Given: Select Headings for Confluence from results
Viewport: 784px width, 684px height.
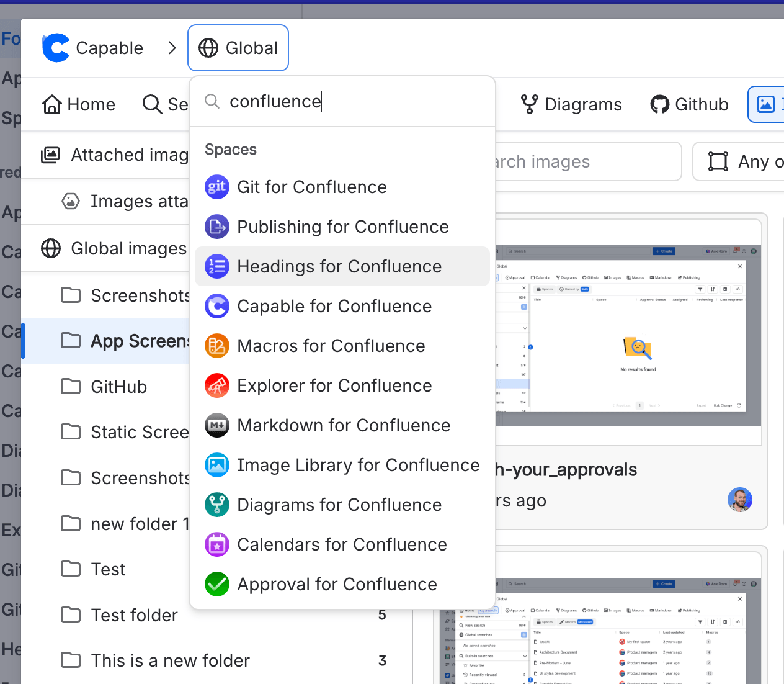Looking at the screenshot, I should tap(339, 266).
